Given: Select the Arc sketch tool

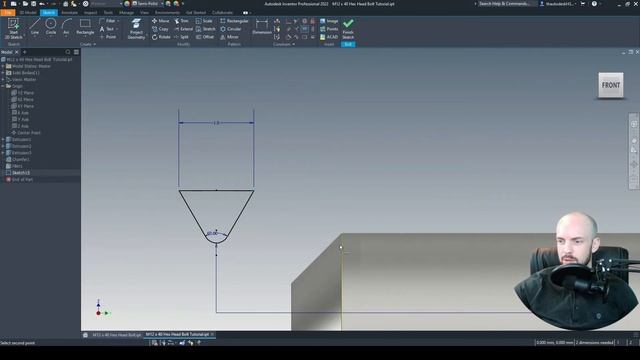Looking at the screenshot, I should coord(67,27).
